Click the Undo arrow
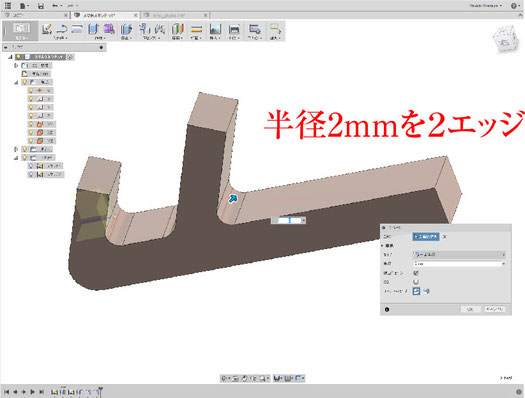 (56, 6)
